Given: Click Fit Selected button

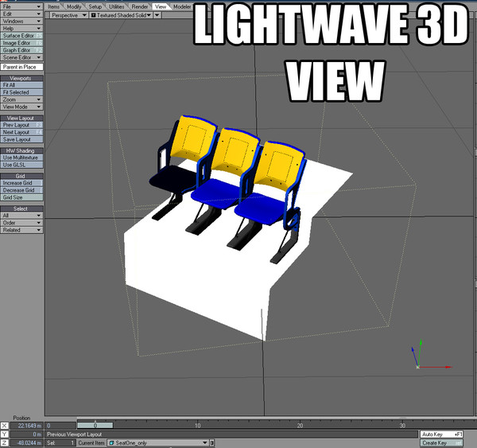Looking at the screenshot, I should click(21, 92).
